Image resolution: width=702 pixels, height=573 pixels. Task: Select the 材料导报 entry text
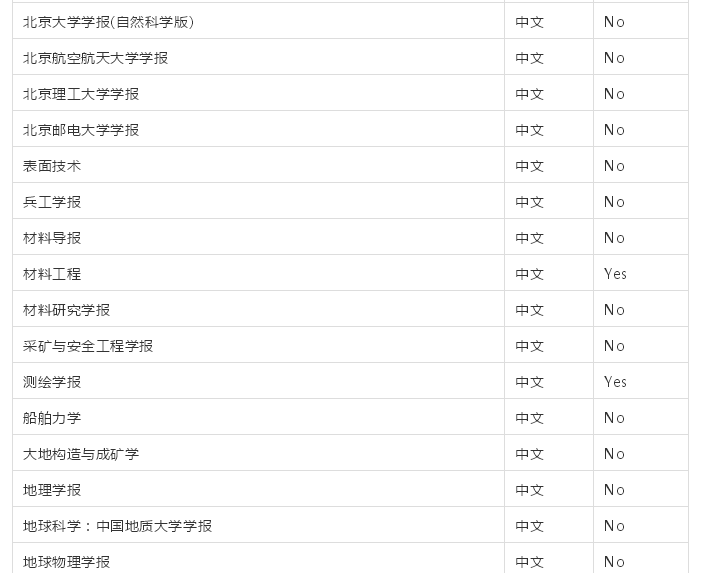(52, 238)
